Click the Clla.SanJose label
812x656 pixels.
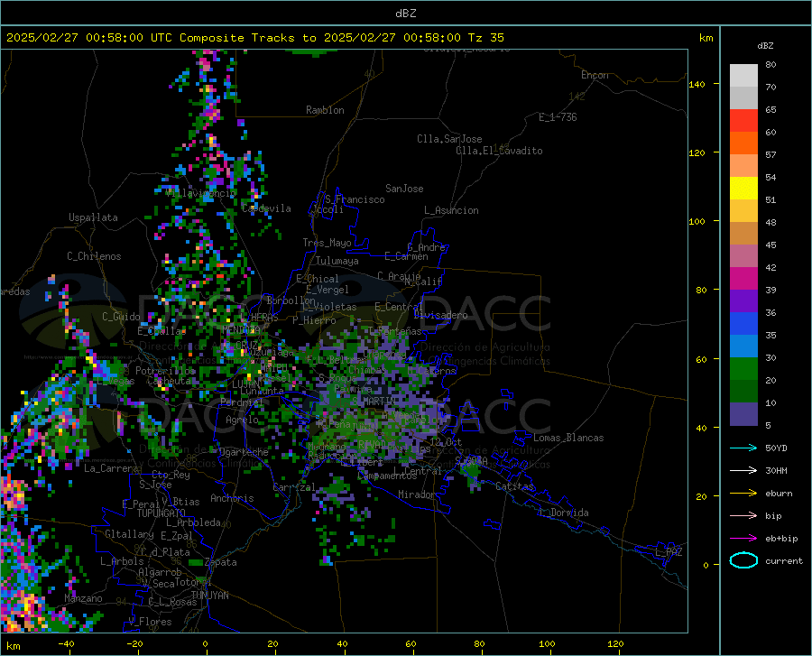tap(449, 139)
